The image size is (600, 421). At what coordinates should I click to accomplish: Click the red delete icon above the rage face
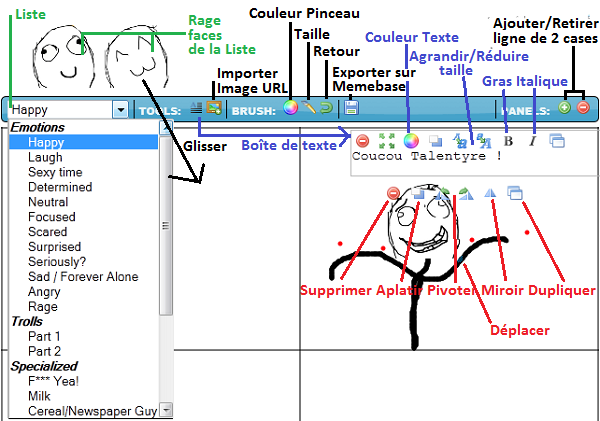coord(393,192)
